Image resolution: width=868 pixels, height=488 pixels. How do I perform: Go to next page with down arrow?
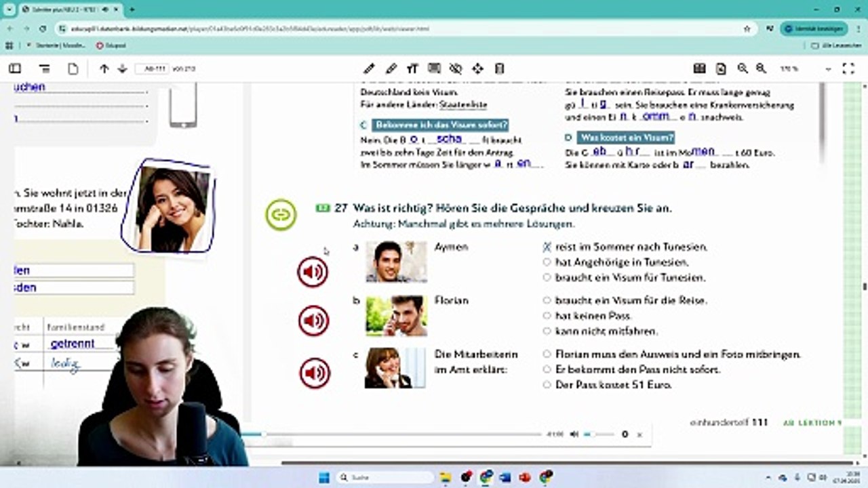122,68
